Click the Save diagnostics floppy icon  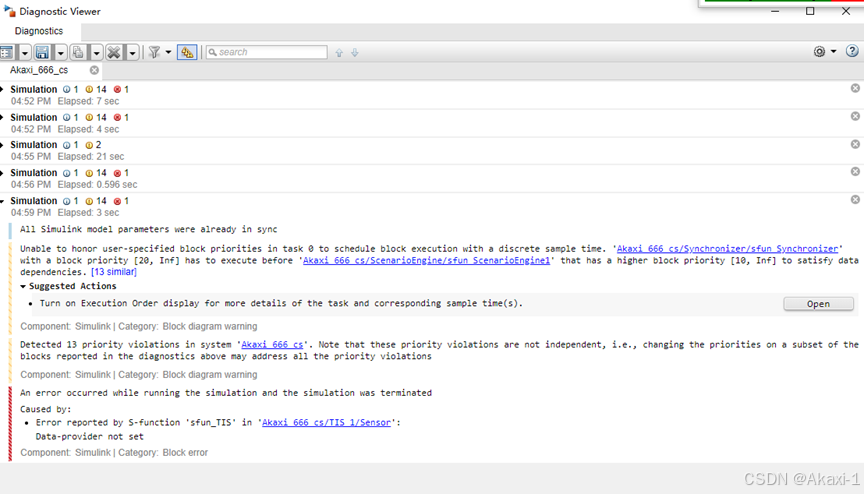coord(42,52)
